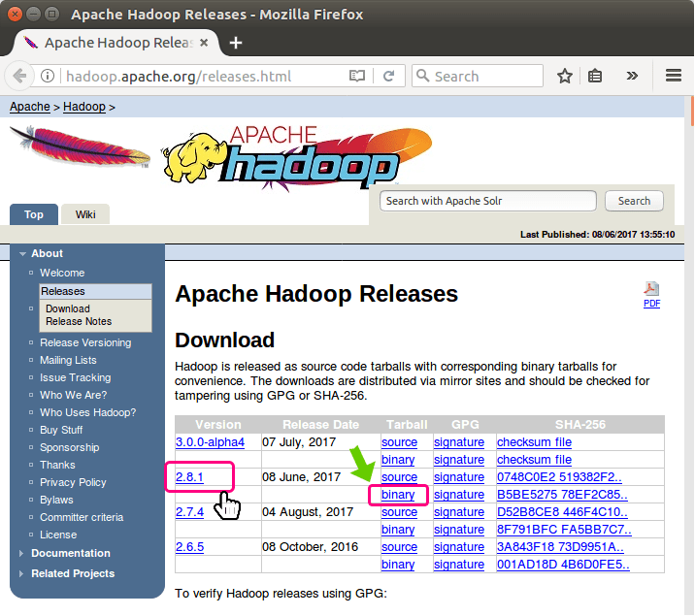Click the Apache feather logo
Screen dimensions: 695x616
click(x=81, y=147)
